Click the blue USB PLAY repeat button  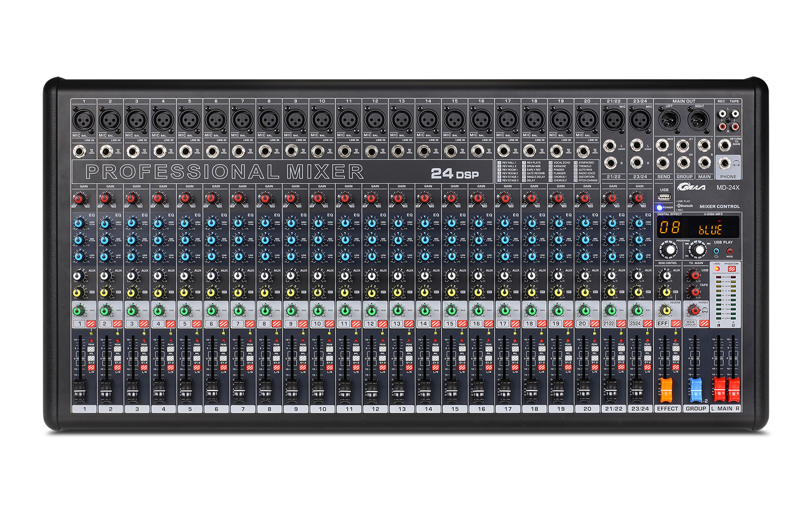[716, 251]
